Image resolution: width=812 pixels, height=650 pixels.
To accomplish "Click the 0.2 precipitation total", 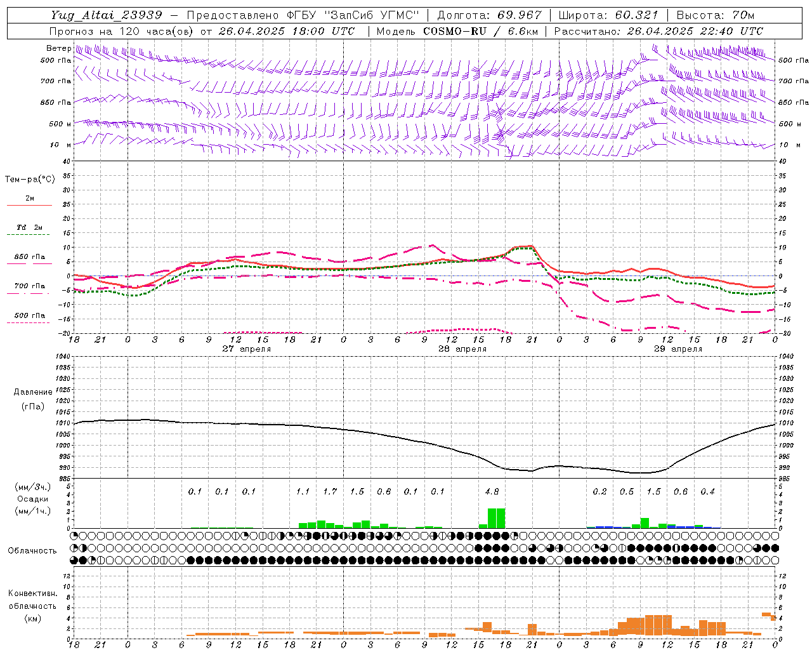I will click(599, 492).
